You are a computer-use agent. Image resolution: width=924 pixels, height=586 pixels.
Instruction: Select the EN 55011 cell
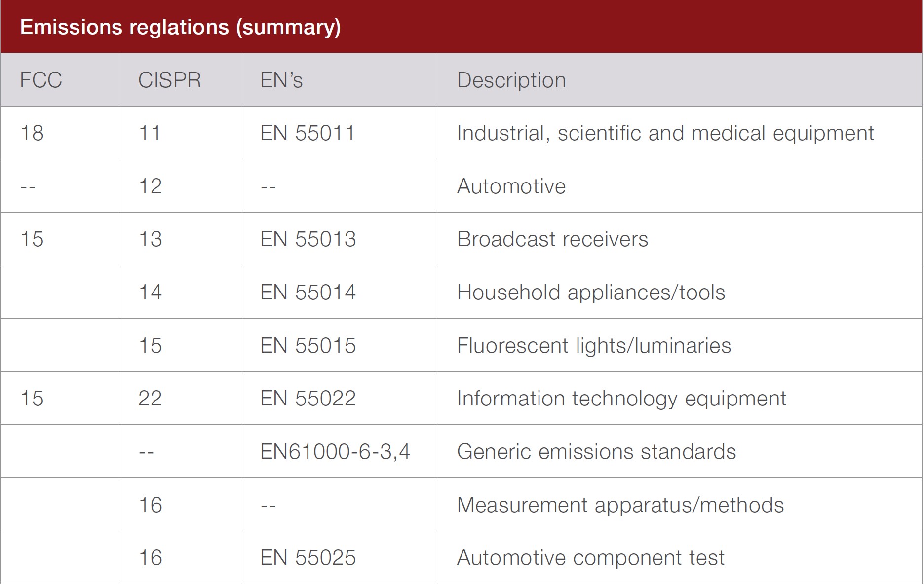point(308,133)
